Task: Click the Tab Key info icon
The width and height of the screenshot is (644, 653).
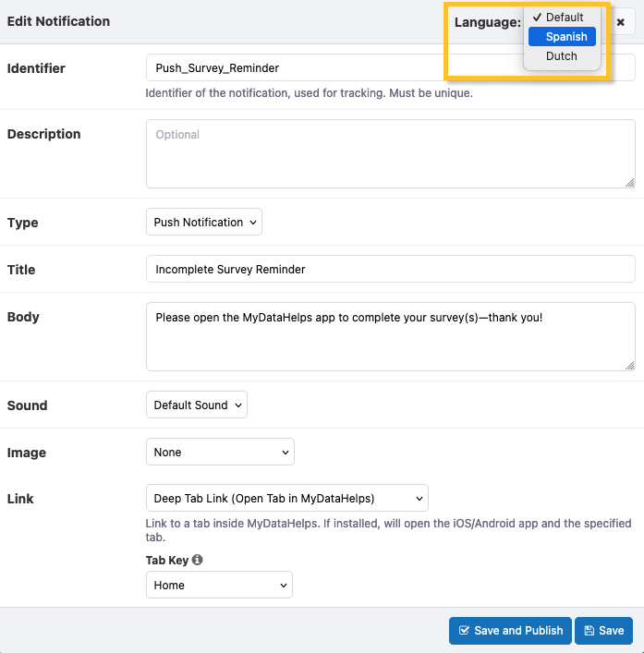Action: coord(198,560)
